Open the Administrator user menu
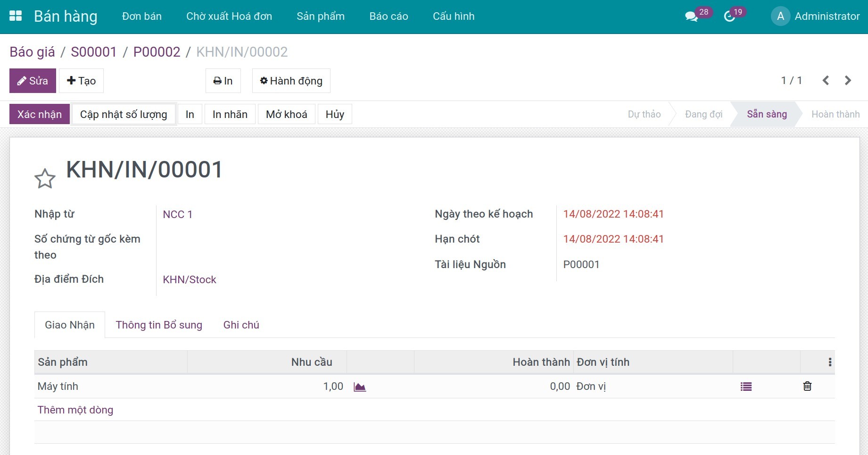This screenshot has width=868, height=455. [x=815, y=17]
